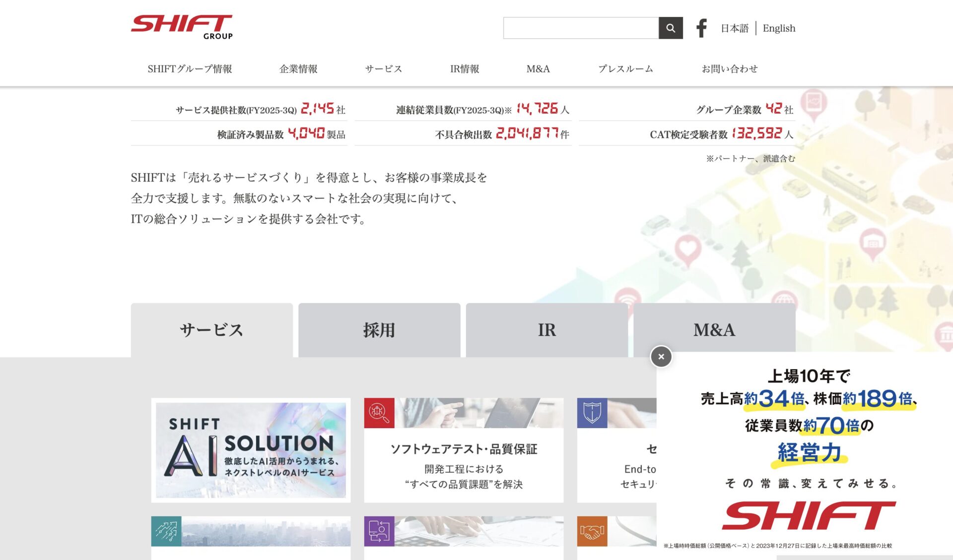Click the red bug-search icon on software test card

[379, 413]
